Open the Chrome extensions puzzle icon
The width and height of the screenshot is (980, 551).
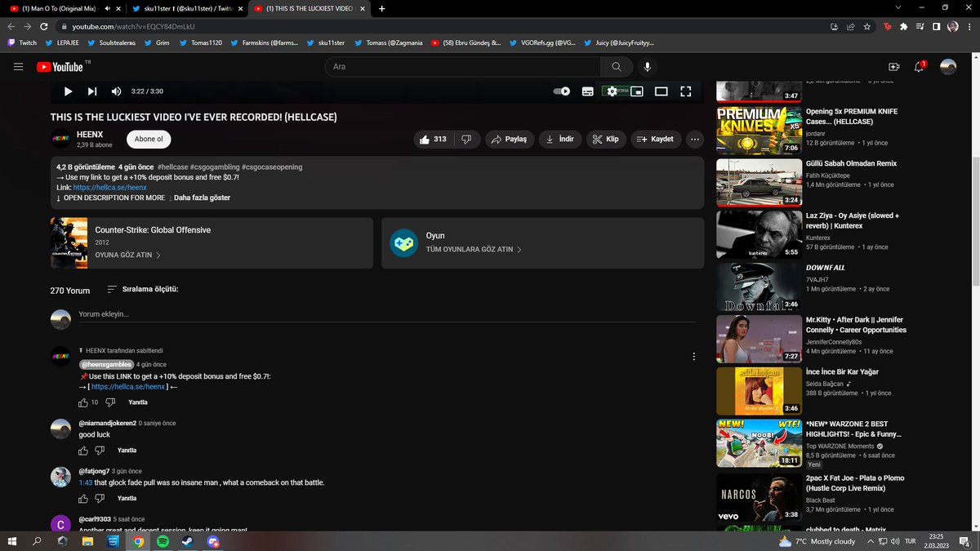pos(904,26)
